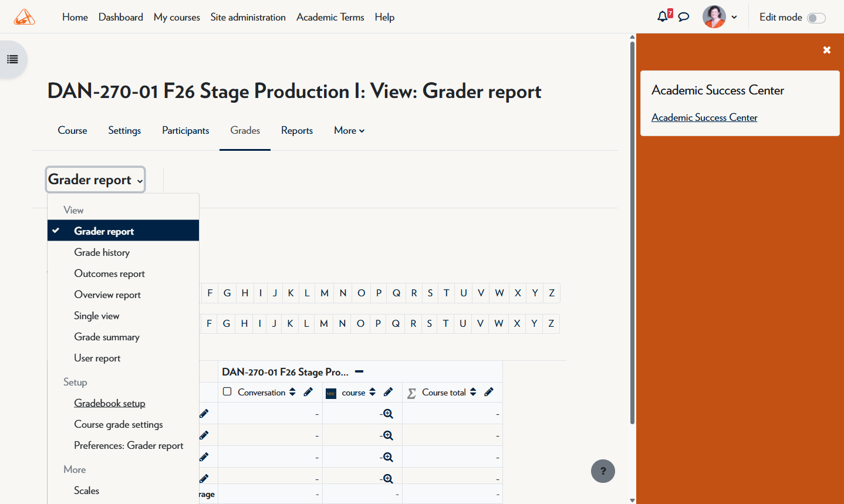Select Grade history from the menu
The width and height of the screenshot is (844, 504).
click(123, 252)
